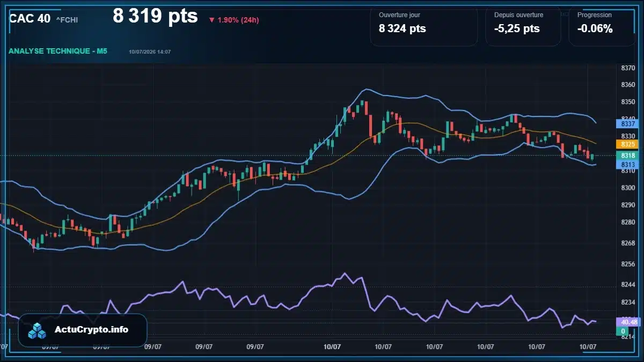Screen dimensions: 644x362
Task: Click the orange 8325 moving average tag
Action: (628, 144)
